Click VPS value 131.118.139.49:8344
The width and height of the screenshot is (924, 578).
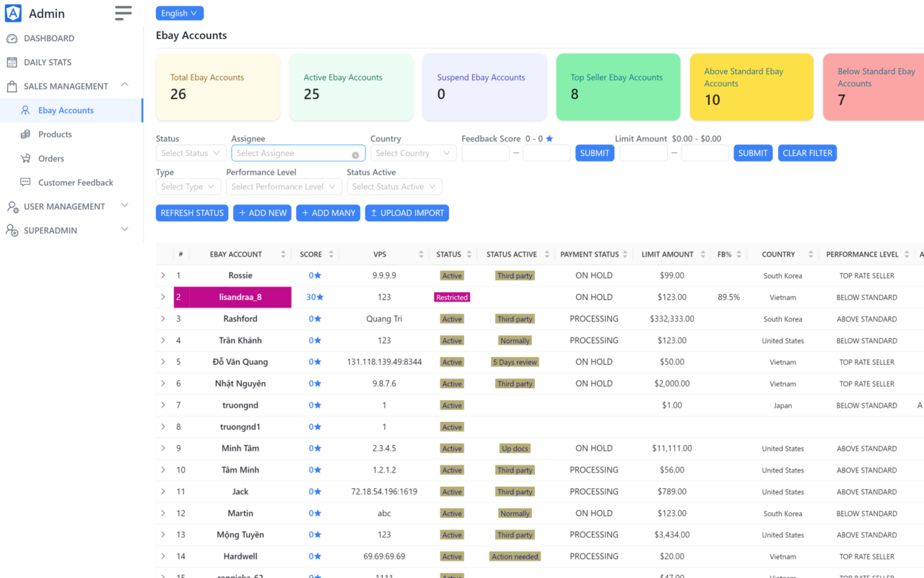[384, 362]
